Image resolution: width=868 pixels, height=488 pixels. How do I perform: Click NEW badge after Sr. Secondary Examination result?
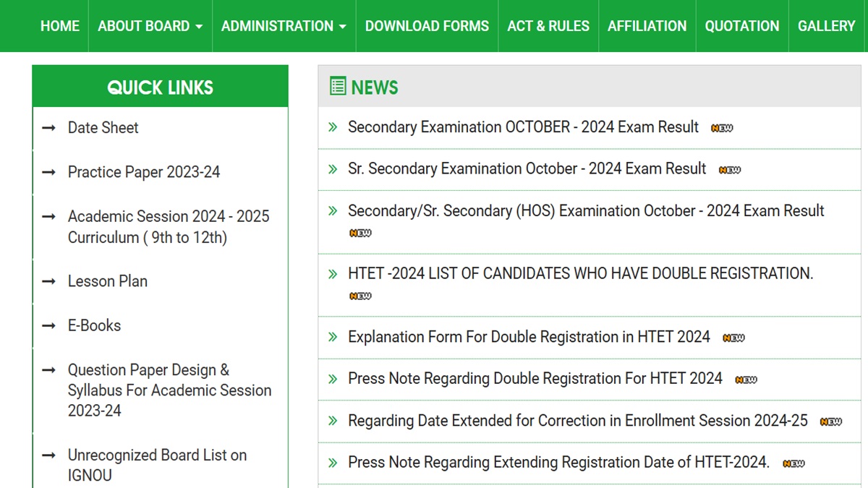point(730,170)
